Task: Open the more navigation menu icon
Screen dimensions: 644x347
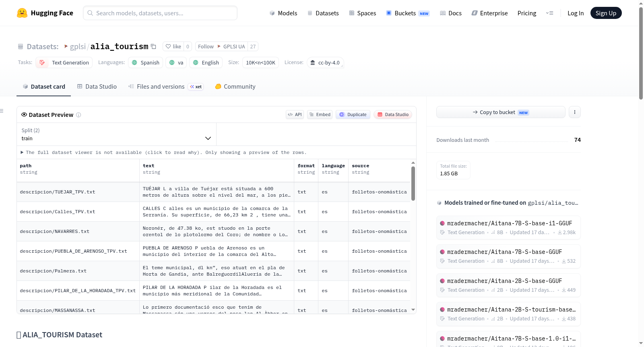Action: pyautogui.click(x=549, y=13)
